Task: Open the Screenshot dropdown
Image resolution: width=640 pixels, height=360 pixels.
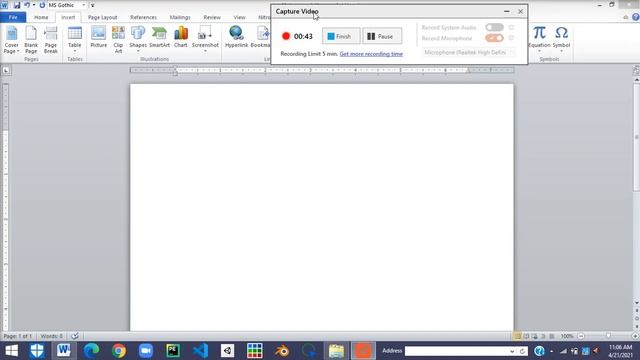Action: [205, 39]
